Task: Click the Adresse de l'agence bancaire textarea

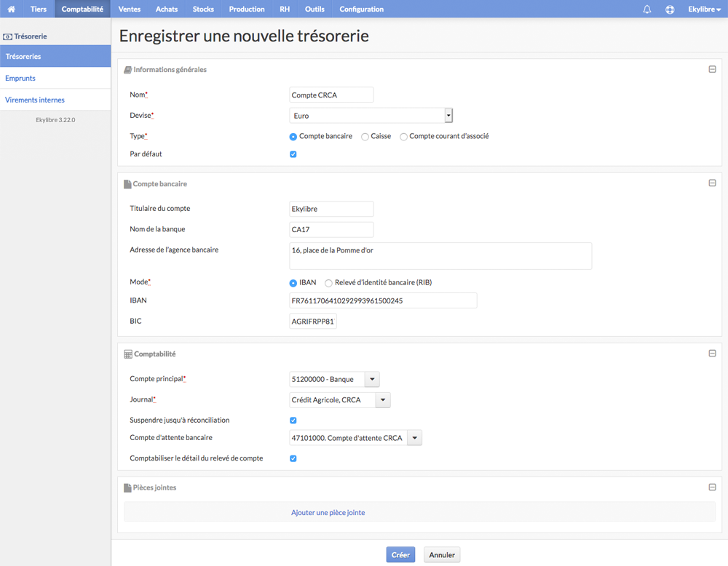Action: pyautogui.click(x=440, y=255)
